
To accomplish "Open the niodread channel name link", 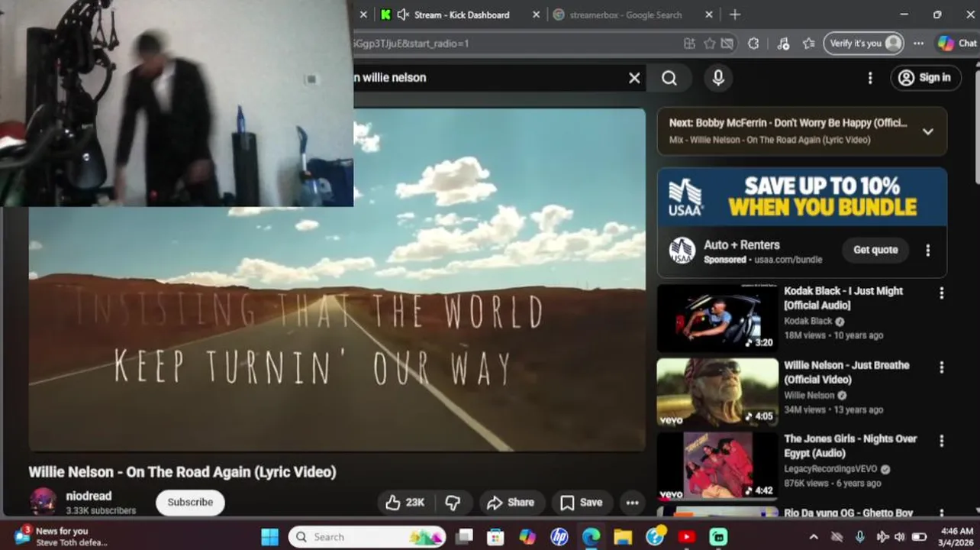I will point(89,497).
